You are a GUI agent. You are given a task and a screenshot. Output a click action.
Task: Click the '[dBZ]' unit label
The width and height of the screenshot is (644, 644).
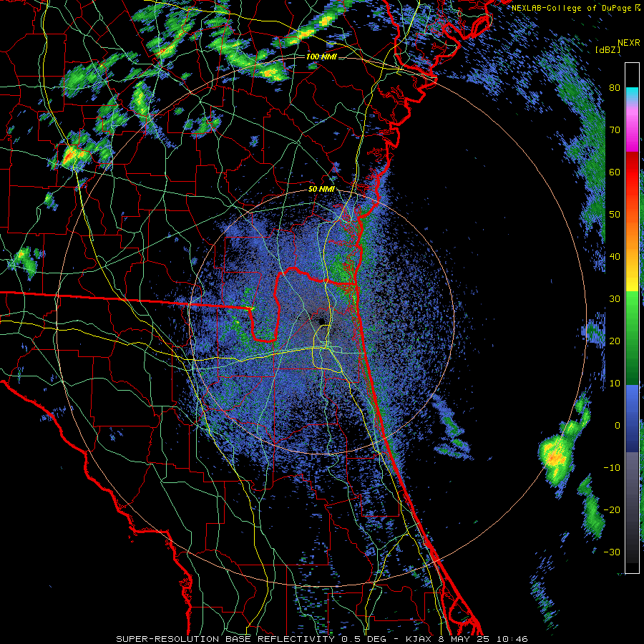608,50
